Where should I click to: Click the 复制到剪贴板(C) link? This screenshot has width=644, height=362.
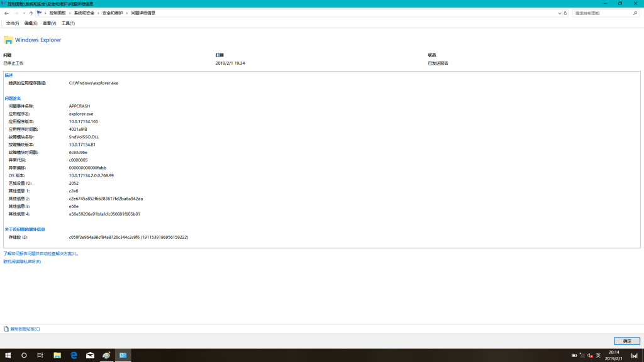point(25,329)
